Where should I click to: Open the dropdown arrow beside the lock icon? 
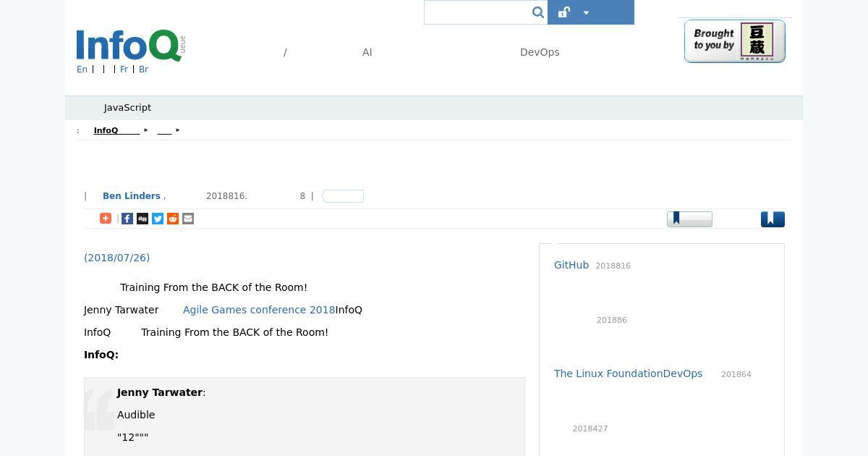click(586, 13)
